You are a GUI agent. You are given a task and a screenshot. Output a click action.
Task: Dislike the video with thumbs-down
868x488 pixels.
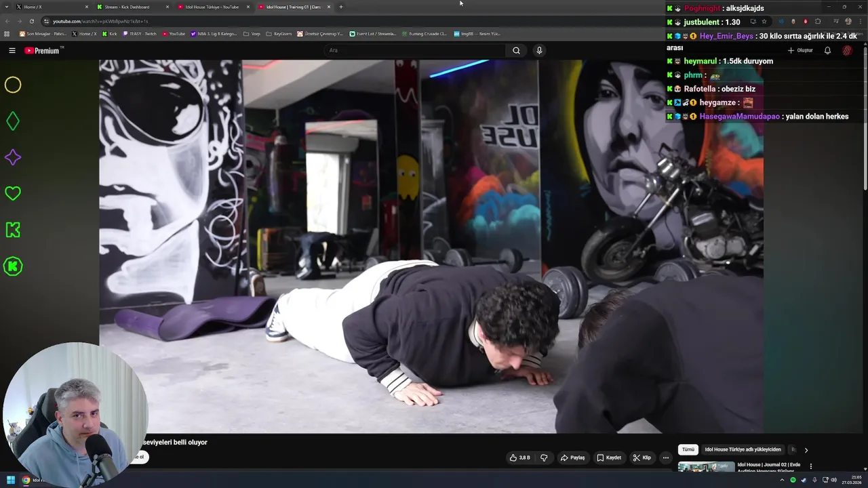pyautogui.click(x=544, y=457)
